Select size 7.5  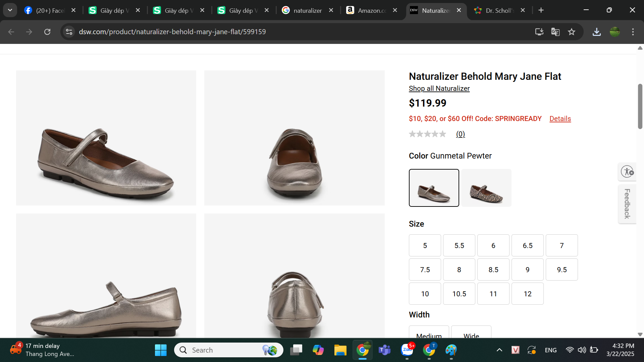(x=425, y=269)
